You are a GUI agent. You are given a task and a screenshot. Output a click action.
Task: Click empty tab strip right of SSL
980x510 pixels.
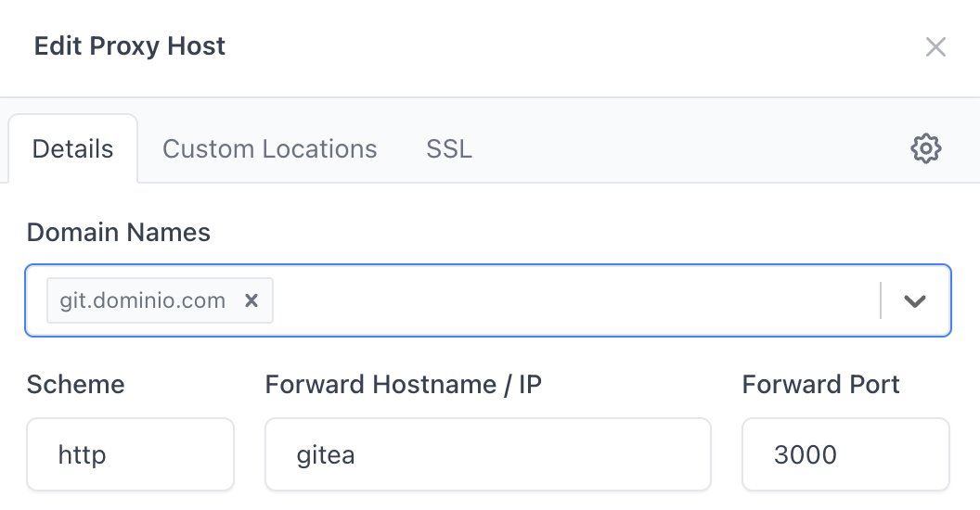tap(687, 149)
